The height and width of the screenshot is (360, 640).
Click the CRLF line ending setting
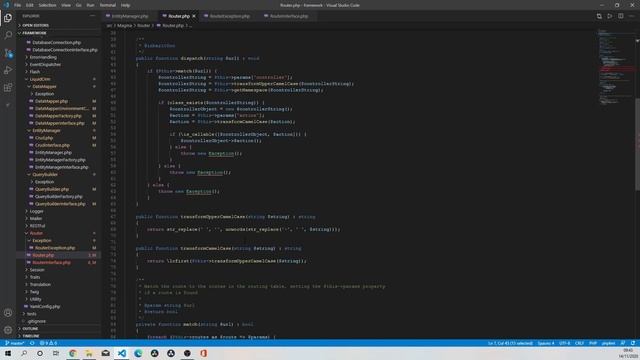coord(579,343)
